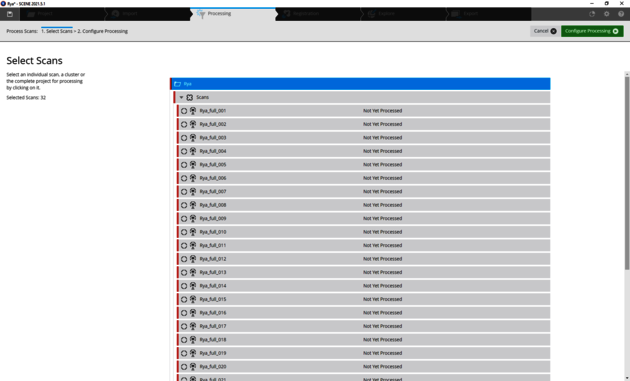
Task: Click Not Yet Processed status of Rya_full_002
Action: [x=382, y=124]
